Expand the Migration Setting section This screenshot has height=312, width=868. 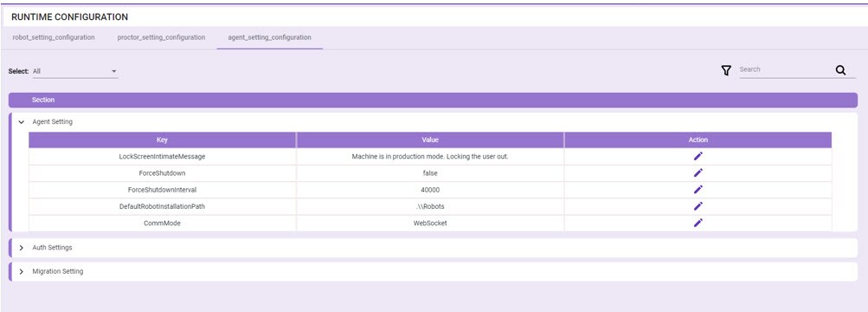pos(21,271)
